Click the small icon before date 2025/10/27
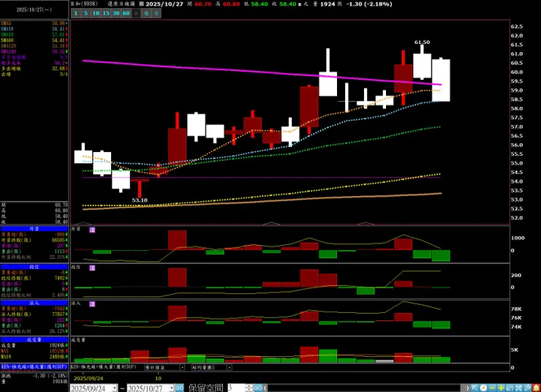Screen dimensions: 541x392 coord(141,4)
